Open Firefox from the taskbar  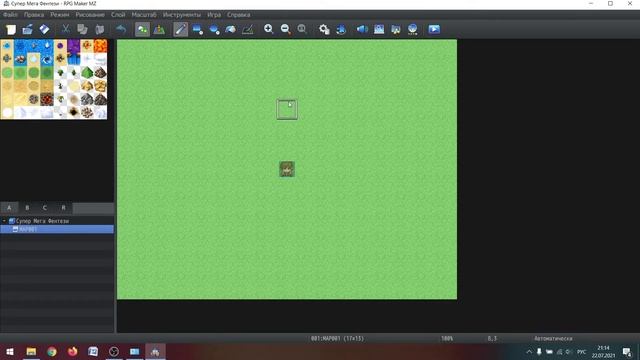coord(73,351)
